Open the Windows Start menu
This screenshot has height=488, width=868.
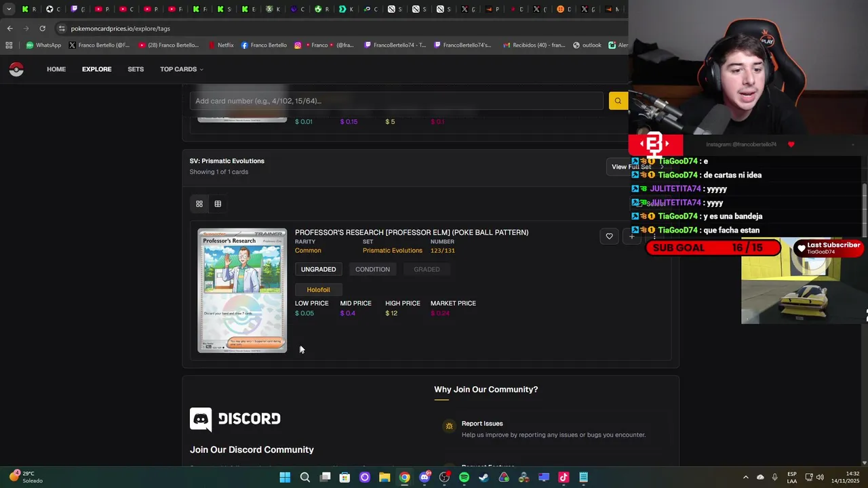285,477
